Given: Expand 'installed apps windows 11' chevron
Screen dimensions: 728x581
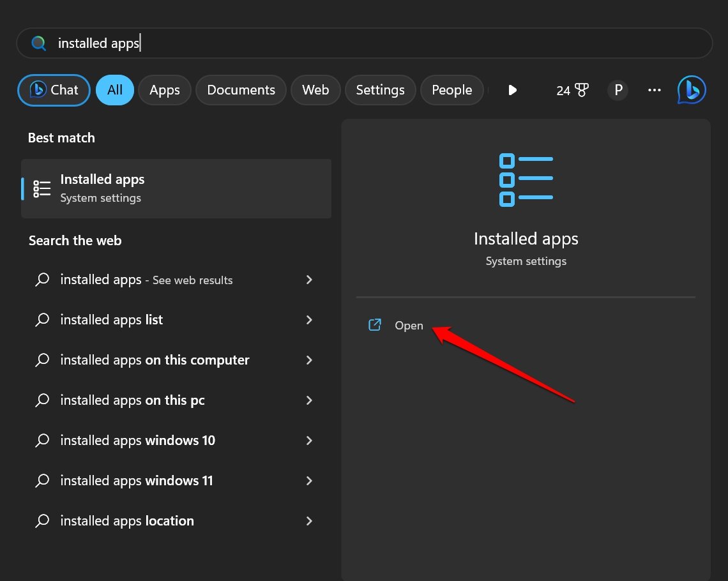Looking at the screenshot, I should point(309,481).
